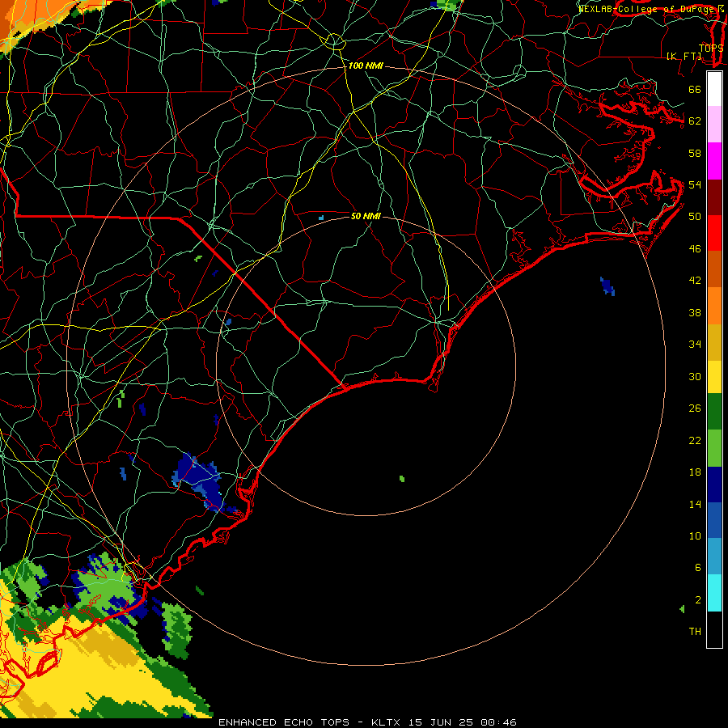
Task: Click the legend value "54"
Action: tap(695, 184)
